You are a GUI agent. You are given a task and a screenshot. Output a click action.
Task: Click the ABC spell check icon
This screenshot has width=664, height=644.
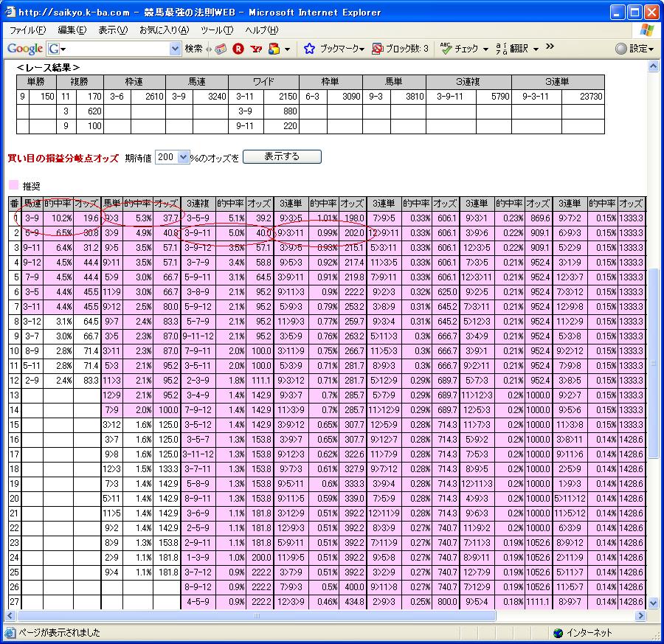pyautogui.click(x=446, y=48)
